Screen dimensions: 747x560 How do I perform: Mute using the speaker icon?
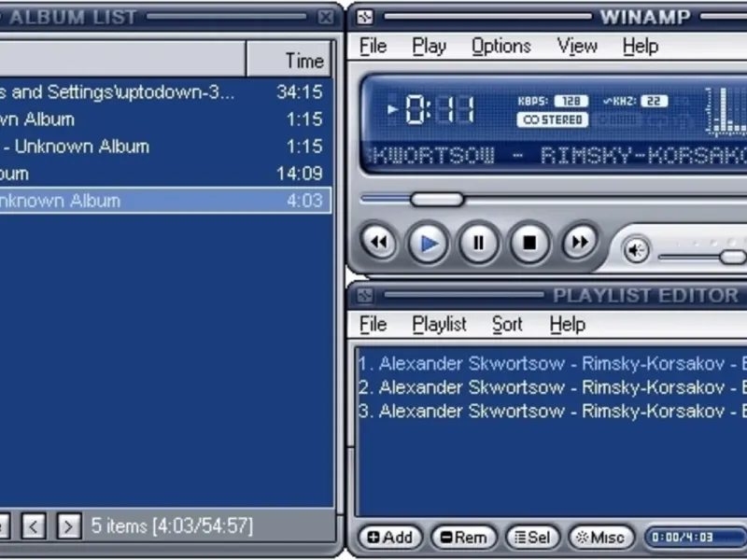[x=636, y=249]
